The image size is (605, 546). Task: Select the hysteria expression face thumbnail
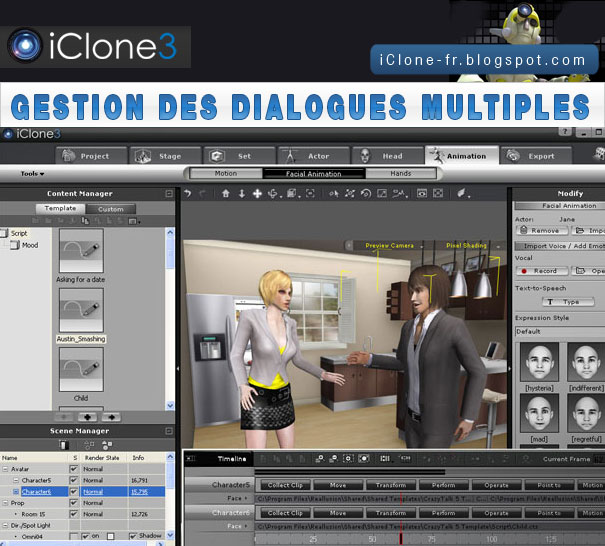(x=539, y=363)
